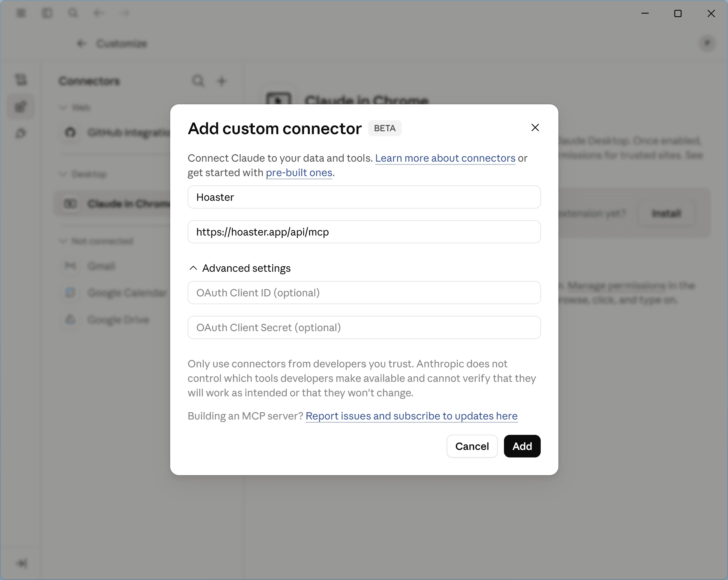Click the Install button behind the dialog
Image resolution: width=728 pixels, height=580 pixels.
666,213
